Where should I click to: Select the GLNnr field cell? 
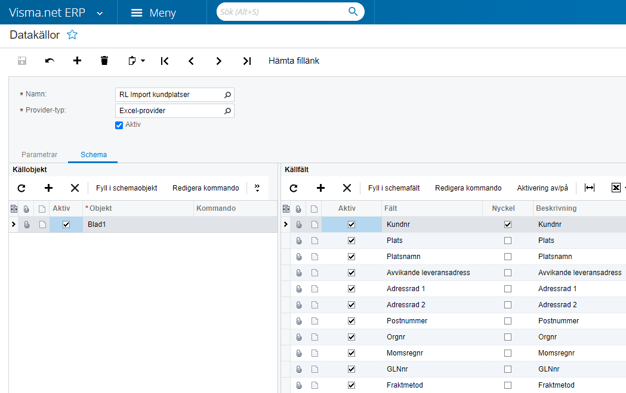(432, 369)
